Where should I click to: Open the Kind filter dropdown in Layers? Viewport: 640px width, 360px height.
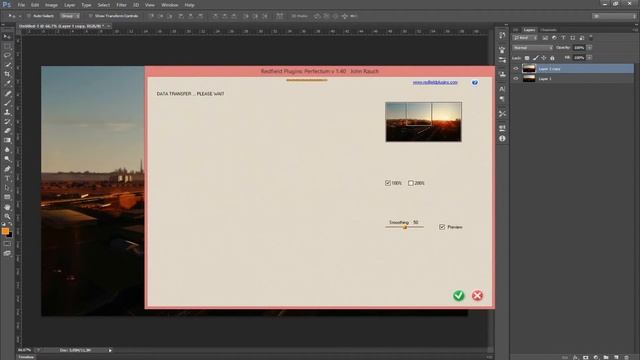(x=526, y=38)
